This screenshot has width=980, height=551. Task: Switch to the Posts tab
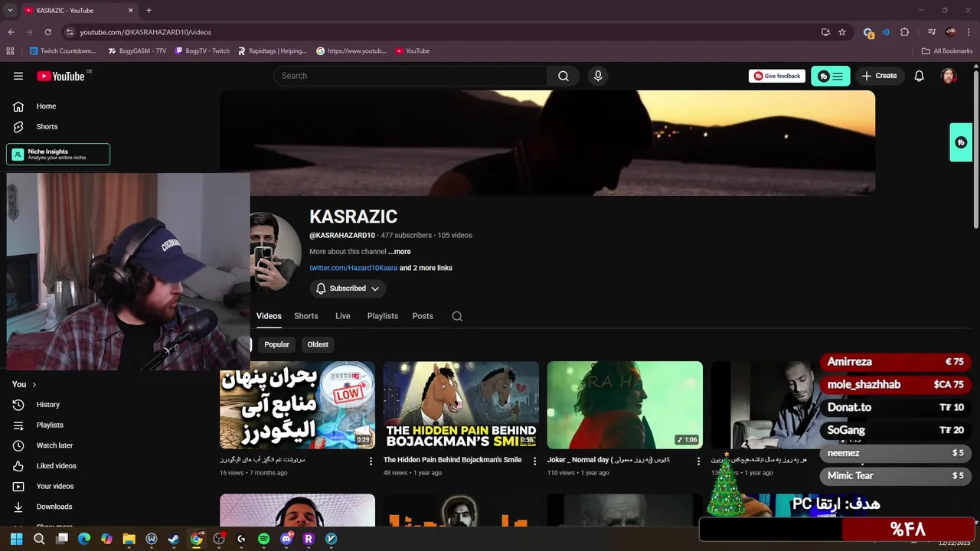coord(423,316)
